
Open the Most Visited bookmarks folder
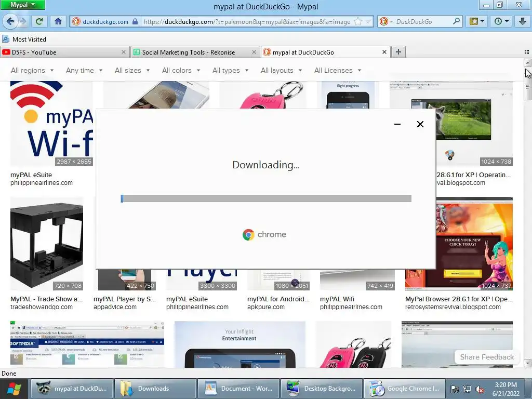(24, 39)
